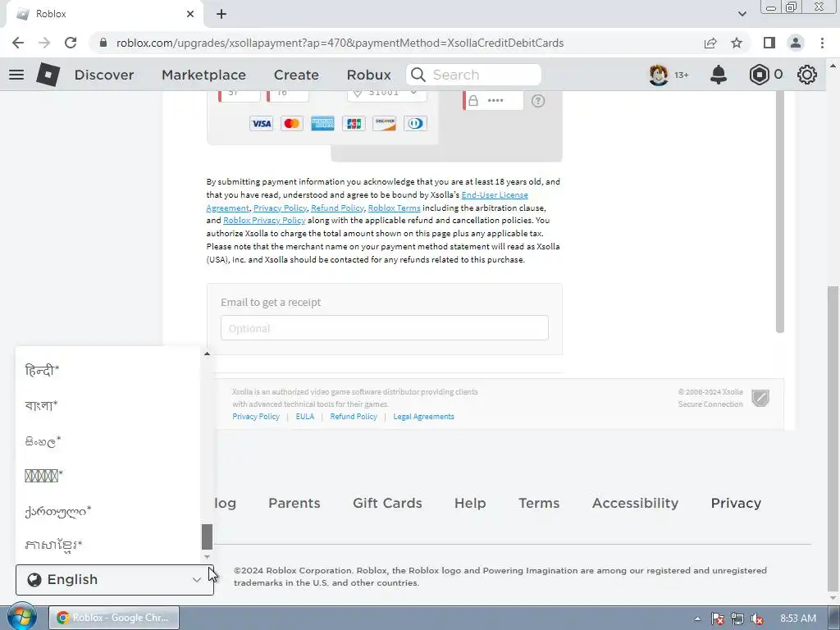Open the Create nav item
The image size is (840, 630).
[x=296, y=75]
